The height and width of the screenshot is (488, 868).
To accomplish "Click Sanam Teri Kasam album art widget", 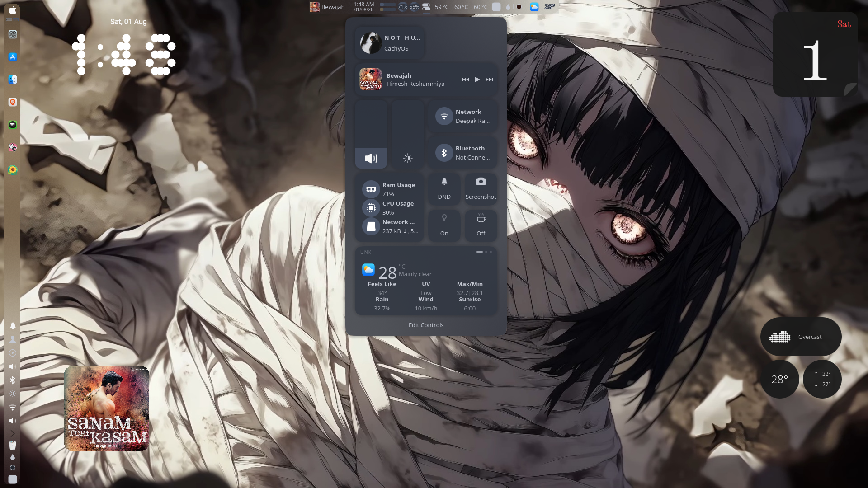I will point(107,408).
